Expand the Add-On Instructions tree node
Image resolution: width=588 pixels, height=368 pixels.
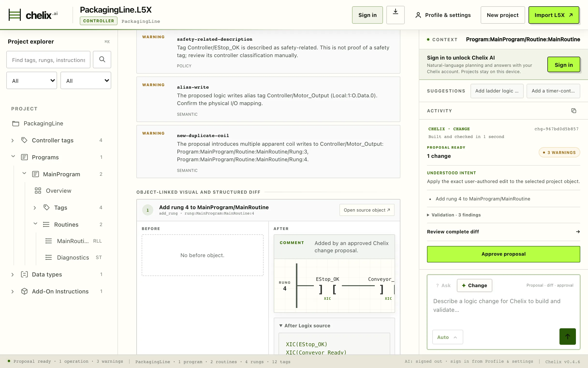[x=13, y=291]
